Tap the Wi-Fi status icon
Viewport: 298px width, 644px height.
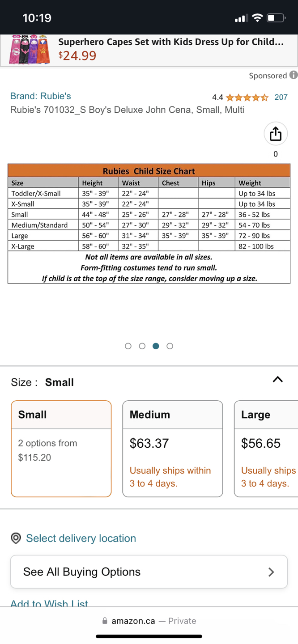[x=257, y=18]
